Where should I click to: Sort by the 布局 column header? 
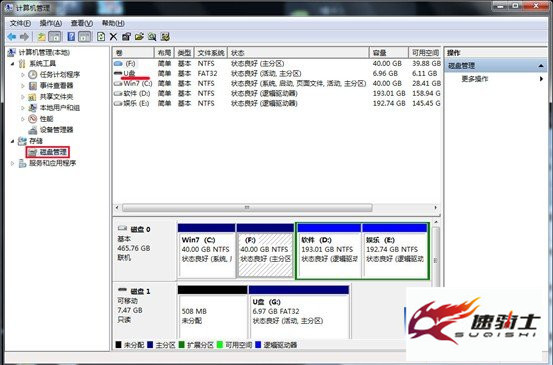pyautogui.click(x=164, y=53)
